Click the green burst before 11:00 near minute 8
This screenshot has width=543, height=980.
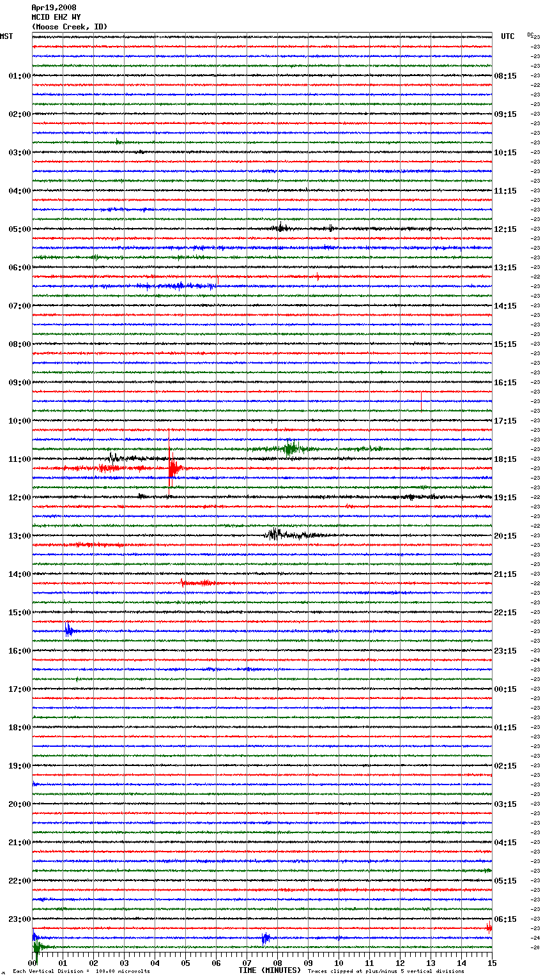(291, 448)
